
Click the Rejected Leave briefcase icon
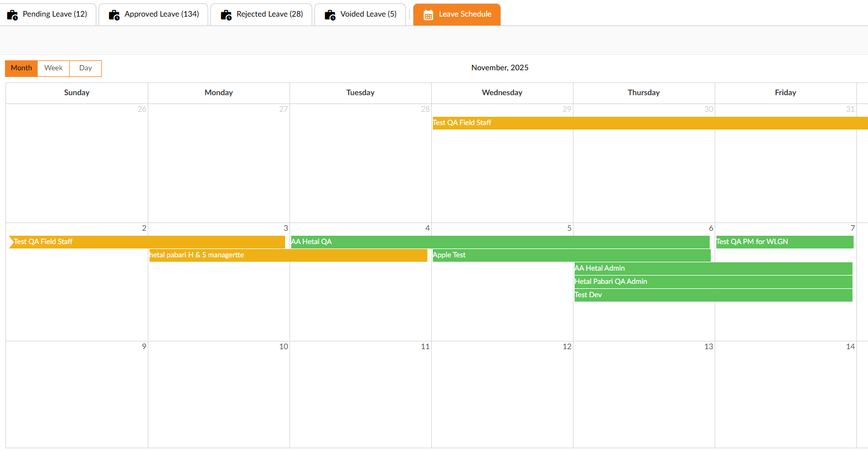[226, 15]
